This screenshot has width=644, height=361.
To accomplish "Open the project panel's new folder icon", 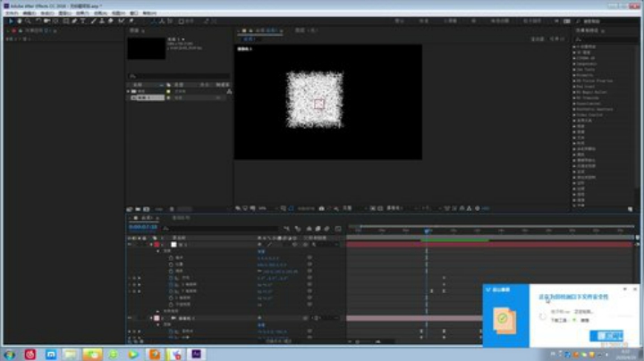I will coord(138,209).
